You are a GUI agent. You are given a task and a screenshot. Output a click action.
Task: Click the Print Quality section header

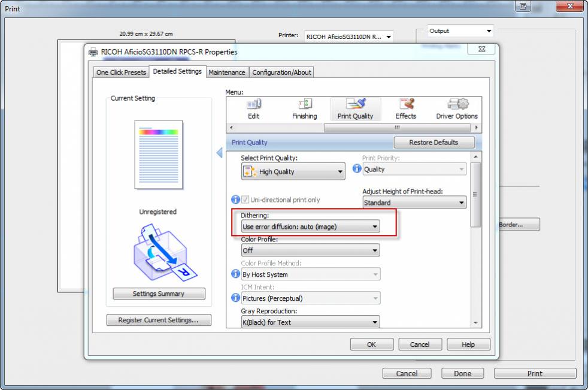[250, 143]
